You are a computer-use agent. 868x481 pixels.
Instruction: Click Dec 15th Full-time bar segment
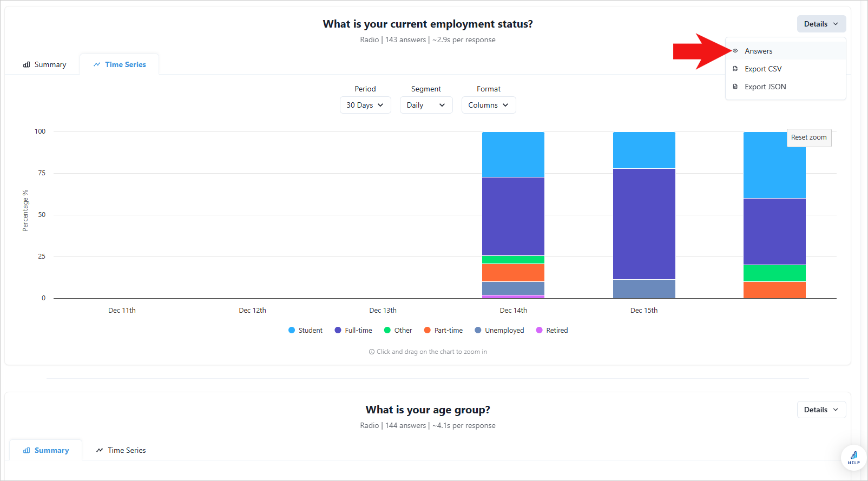tap(644, 224)
